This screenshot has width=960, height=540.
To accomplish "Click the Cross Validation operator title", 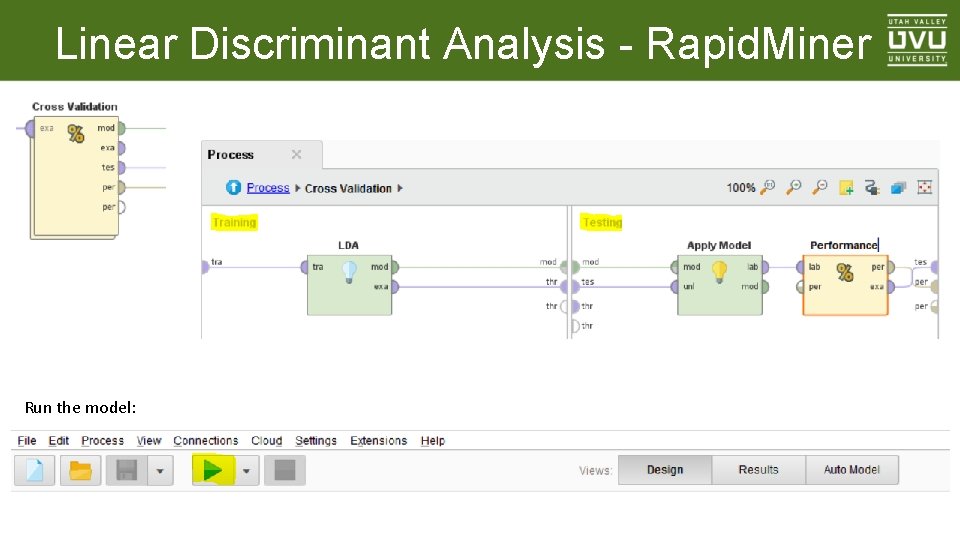I will [75, 107].
